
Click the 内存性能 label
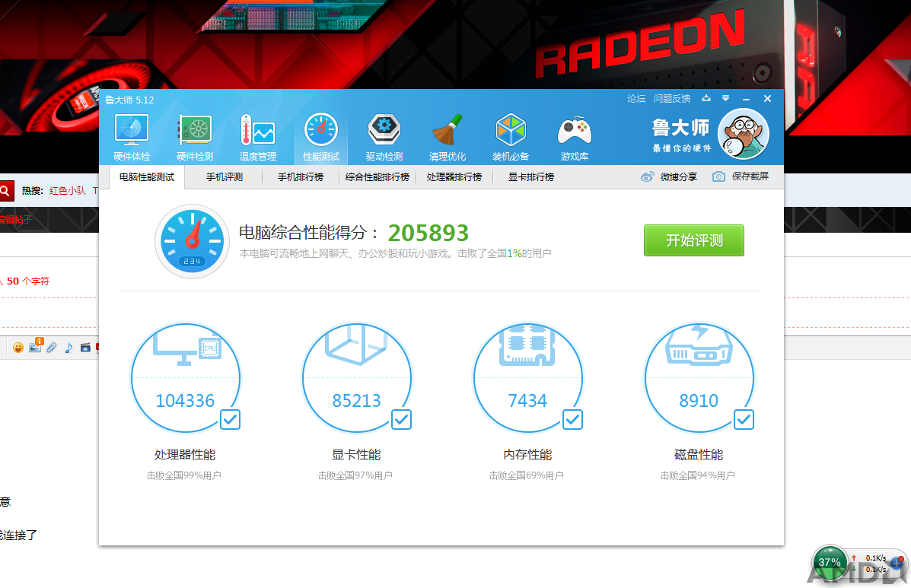point(527,454)
